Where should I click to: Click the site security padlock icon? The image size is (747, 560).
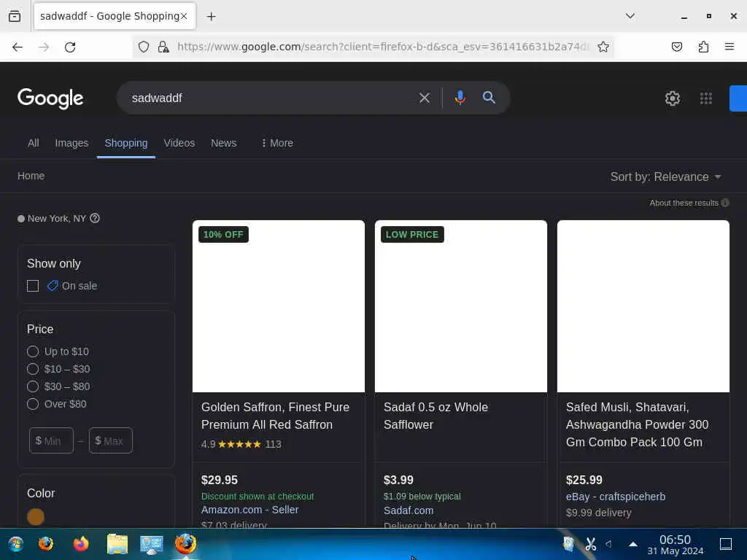pos(163,47)
